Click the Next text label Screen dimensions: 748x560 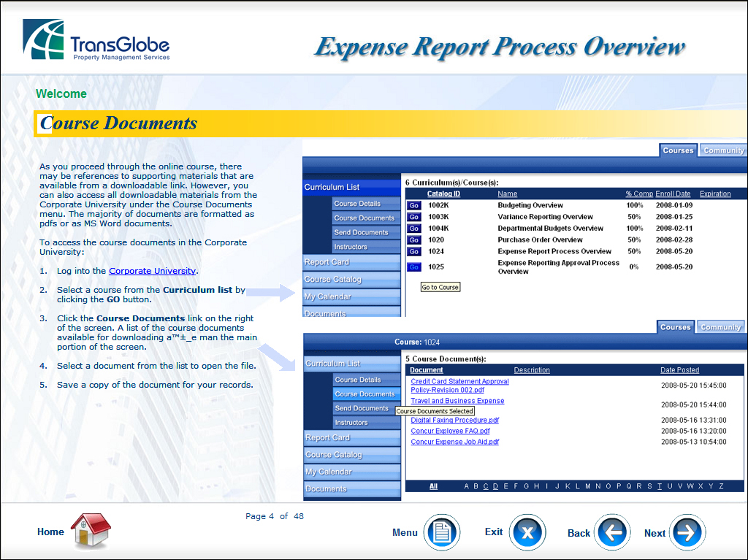coord(654,533)
